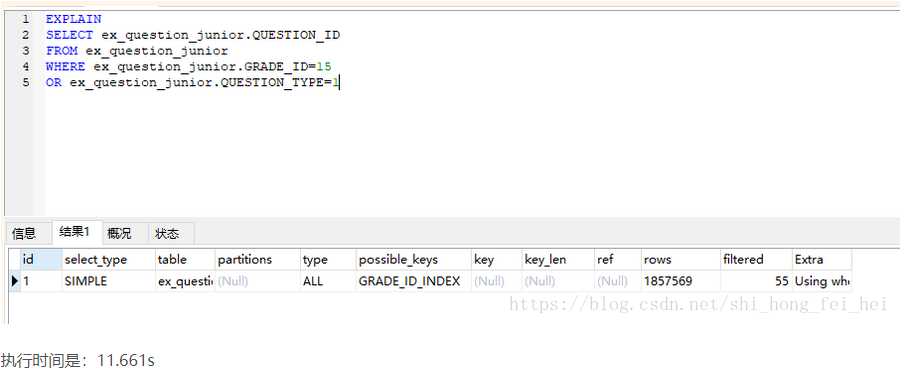Click the id column header

[x=41, y=260]
